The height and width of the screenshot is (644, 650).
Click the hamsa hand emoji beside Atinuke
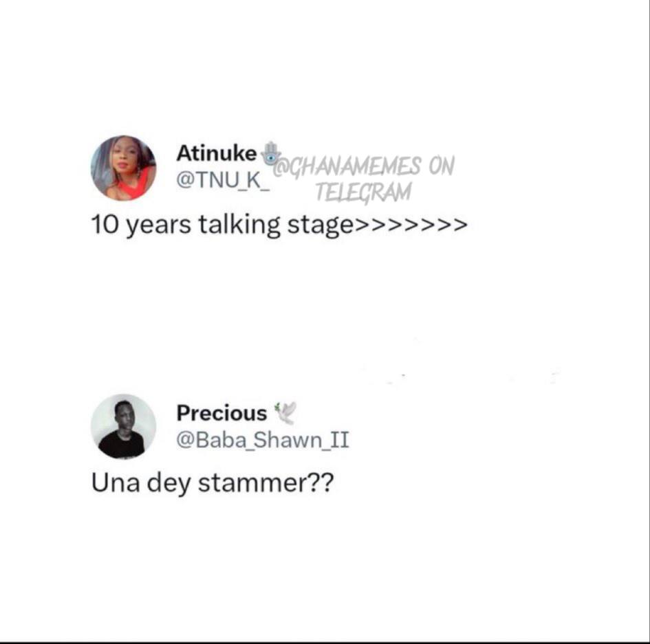click(x=272, y=152)
